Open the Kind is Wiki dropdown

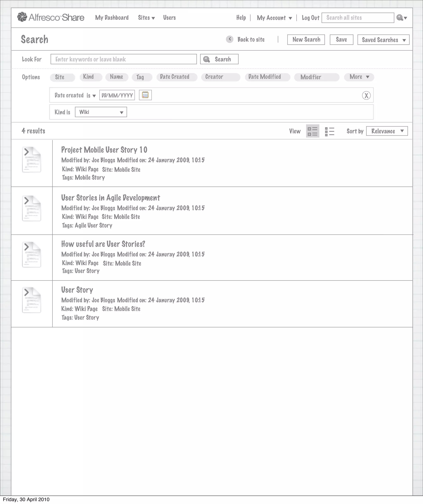101,112
